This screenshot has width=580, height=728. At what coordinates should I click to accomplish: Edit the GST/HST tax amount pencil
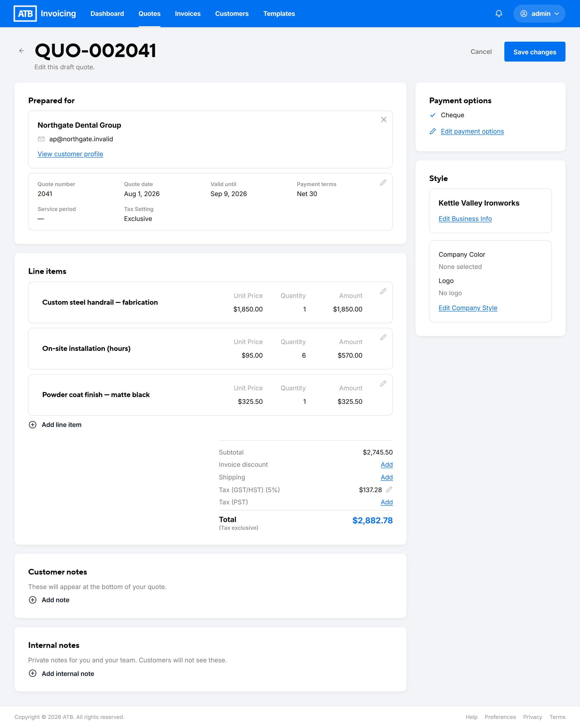coord(389,490)
